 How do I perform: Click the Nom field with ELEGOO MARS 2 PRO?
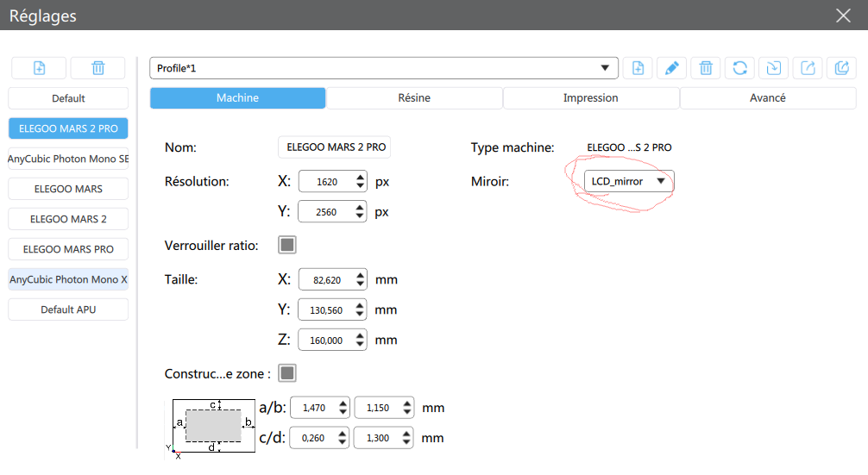point(335,147)
